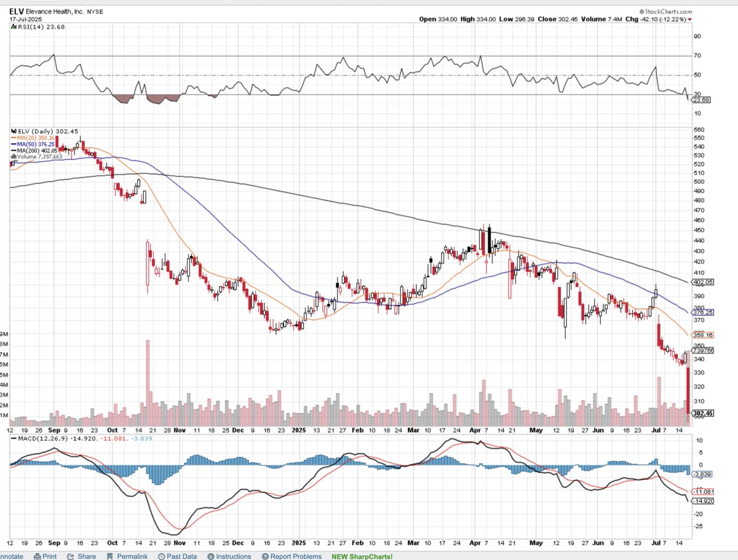Click the Annotate link in bottom toolbar
The image size is (738, 560).
(x=11, y=556)
